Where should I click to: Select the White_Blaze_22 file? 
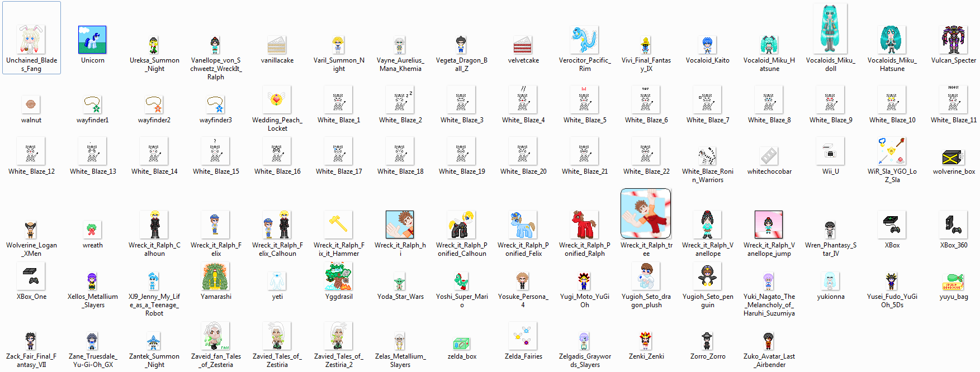click(646, 151)
